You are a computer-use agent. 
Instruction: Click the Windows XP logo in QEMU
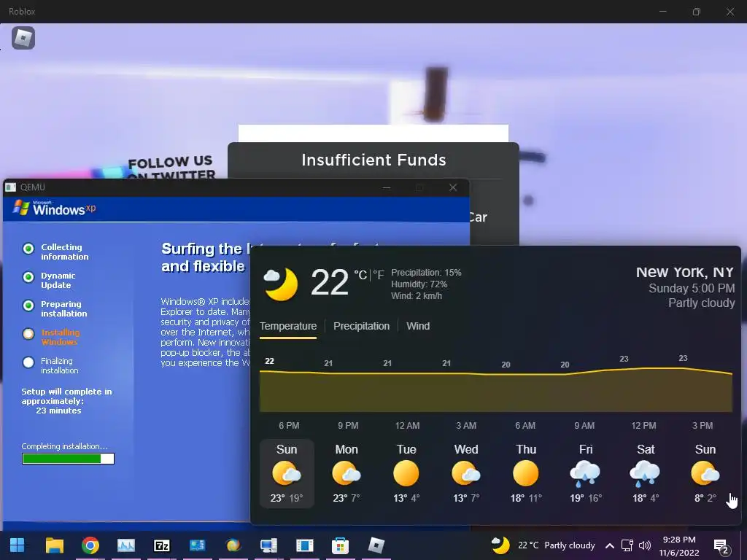point(54,208)
